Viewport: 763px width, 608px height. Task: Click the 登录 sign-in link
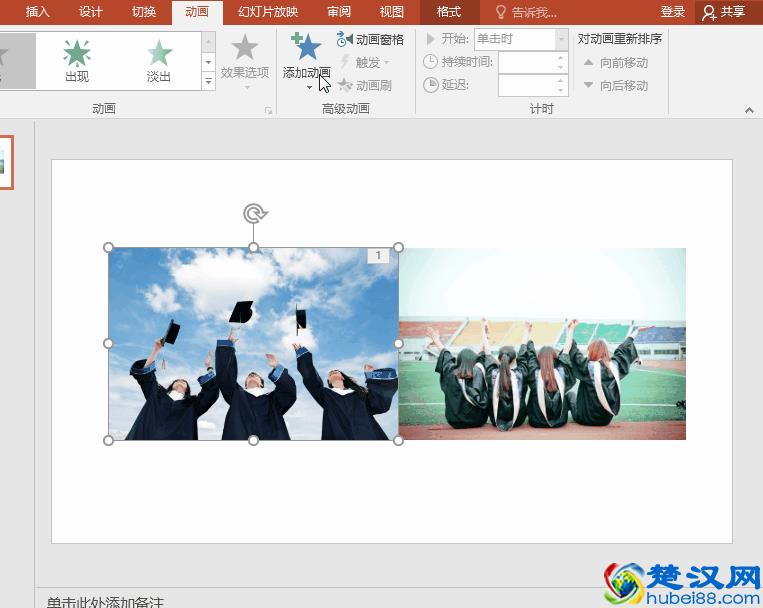click(672, 12)
